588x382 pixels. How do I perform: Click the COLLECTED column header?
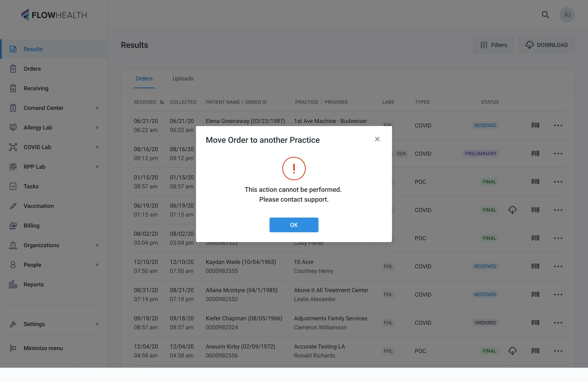coord(183,102)
